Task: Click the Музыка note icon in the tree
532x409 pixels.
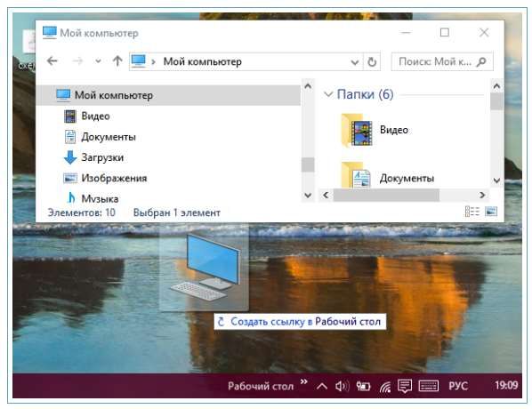Action: [71, 197]
